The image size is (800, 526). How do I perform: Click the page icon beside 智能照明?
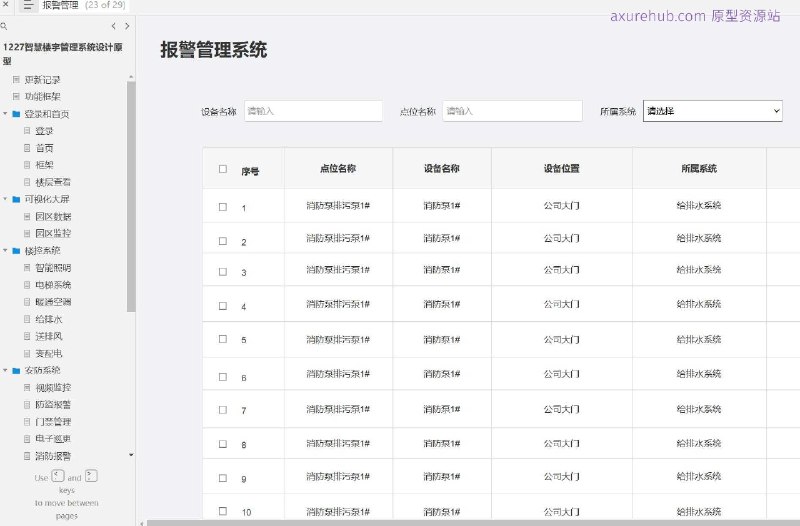(x=27, y=267)
